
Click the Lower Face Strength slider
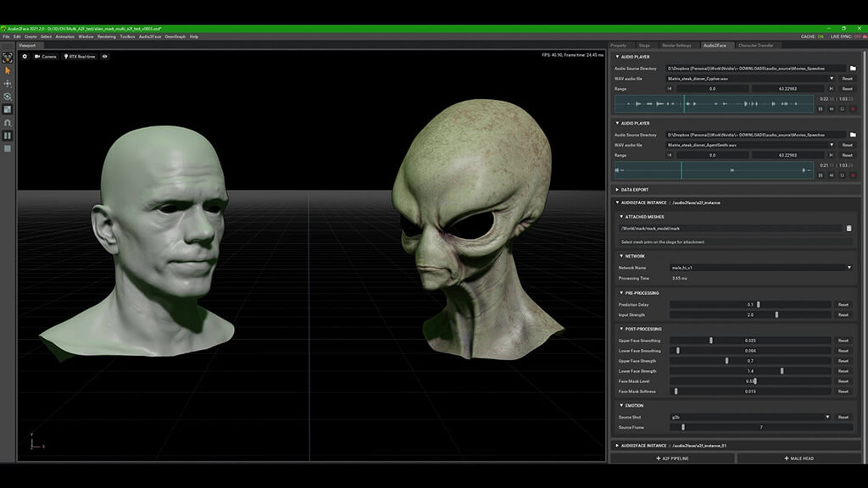pos(750,371)
